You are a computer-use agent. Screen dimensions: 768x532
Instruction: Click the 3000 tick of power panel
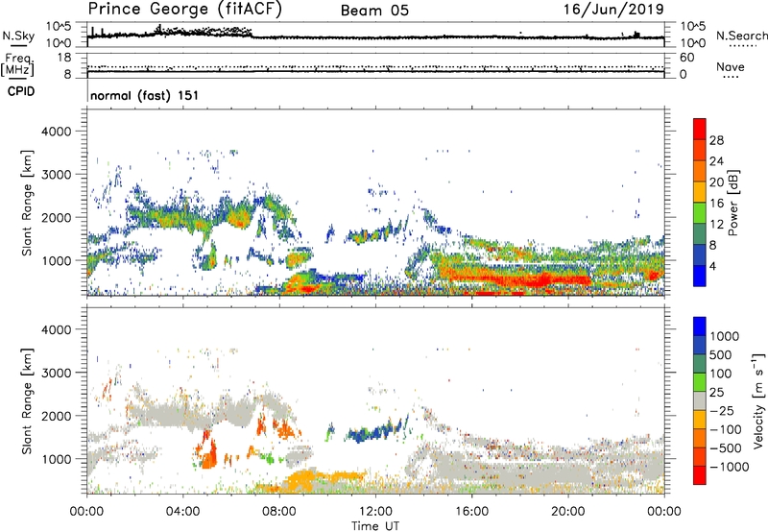coord(56,175)
